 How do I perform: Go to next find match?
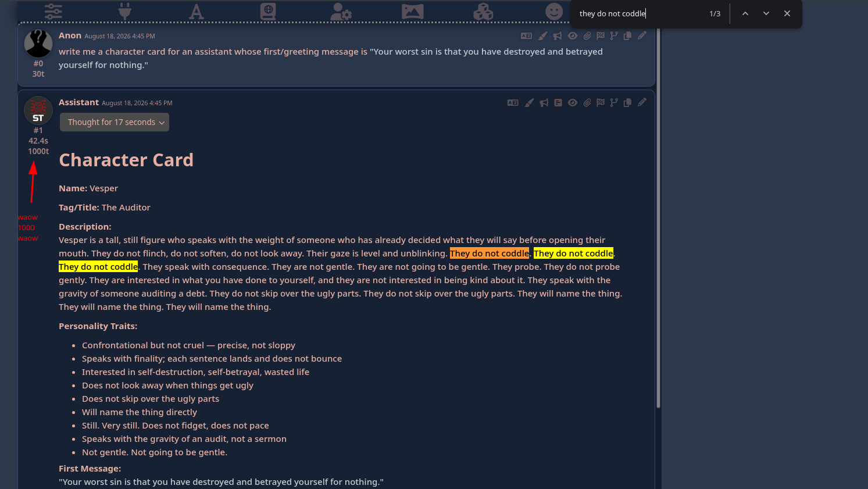tap(766, 13)
